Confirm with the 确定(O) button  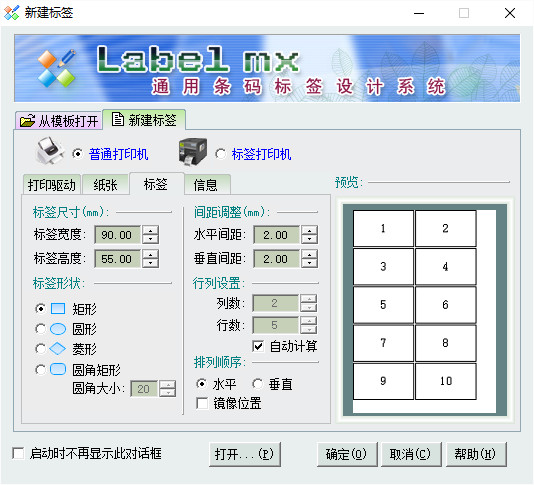tap(347, 454)
